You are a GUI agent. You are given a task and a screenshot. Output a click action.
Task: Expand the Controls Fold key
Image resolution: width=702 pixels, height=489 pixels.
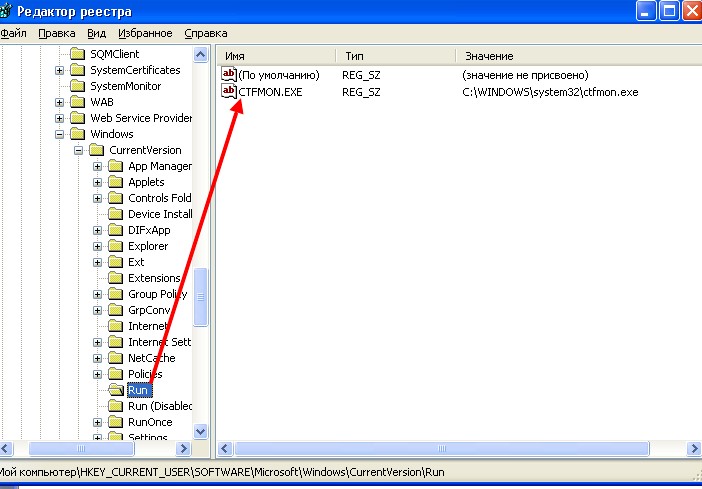pyautogui.click(x=97, y=198)
